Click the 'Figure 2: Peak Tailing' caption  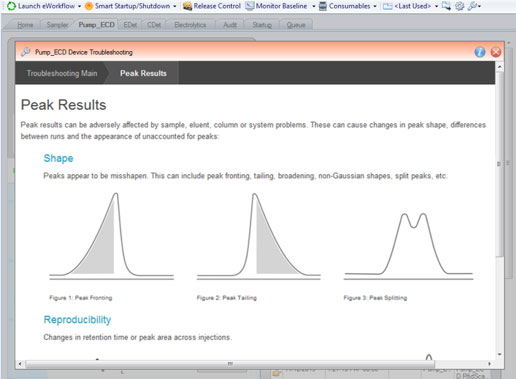(x=227, y=298)
